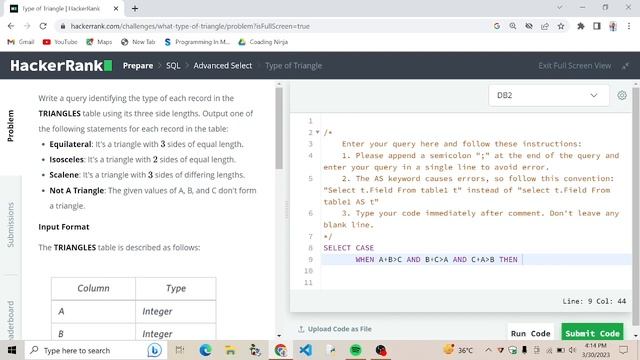Screen dimensions: 640x360
Task: Open Visual Studio Code from taskbar
Action: point(305,350)
